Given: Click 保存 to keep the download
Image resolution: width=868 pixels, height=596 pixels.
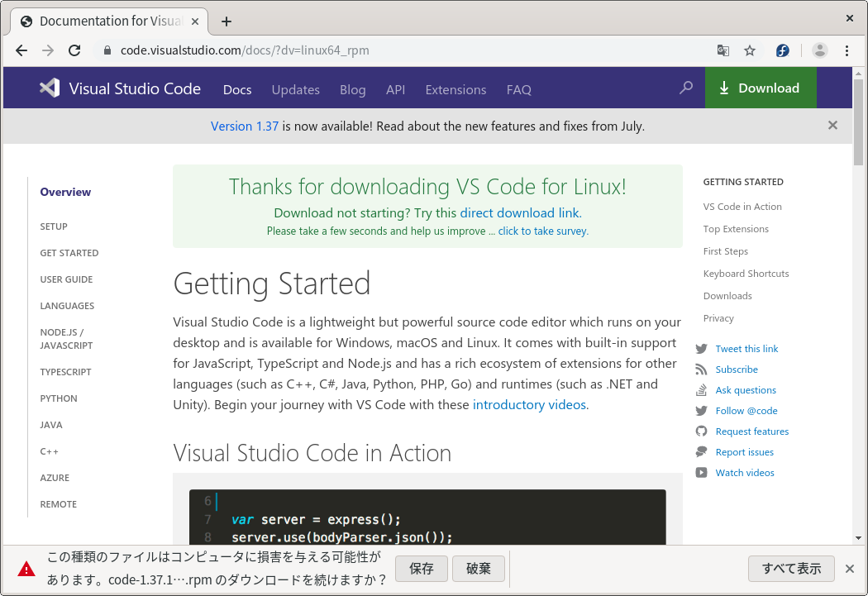Looking at the screenshot, I should [422, 569].
